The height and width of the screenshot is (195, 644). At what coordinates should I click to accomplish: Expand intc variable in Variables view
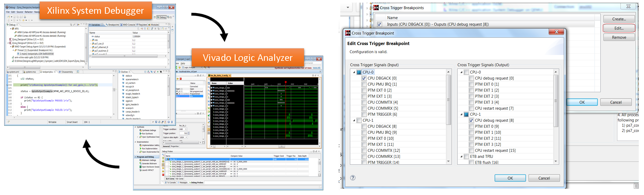pyautogui.click(x=91, y=40)
